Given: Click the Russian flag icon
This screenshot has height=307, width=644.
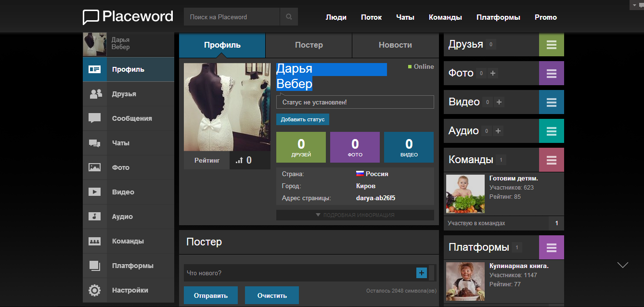Looking at the screenshot, I should click(360, 173).
